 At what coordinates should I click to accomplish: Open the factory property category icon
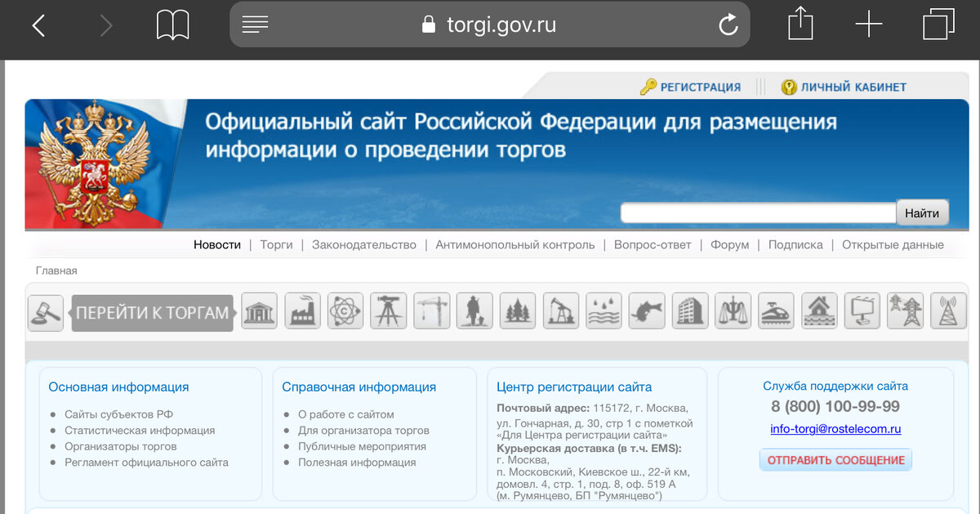point(302,311)
